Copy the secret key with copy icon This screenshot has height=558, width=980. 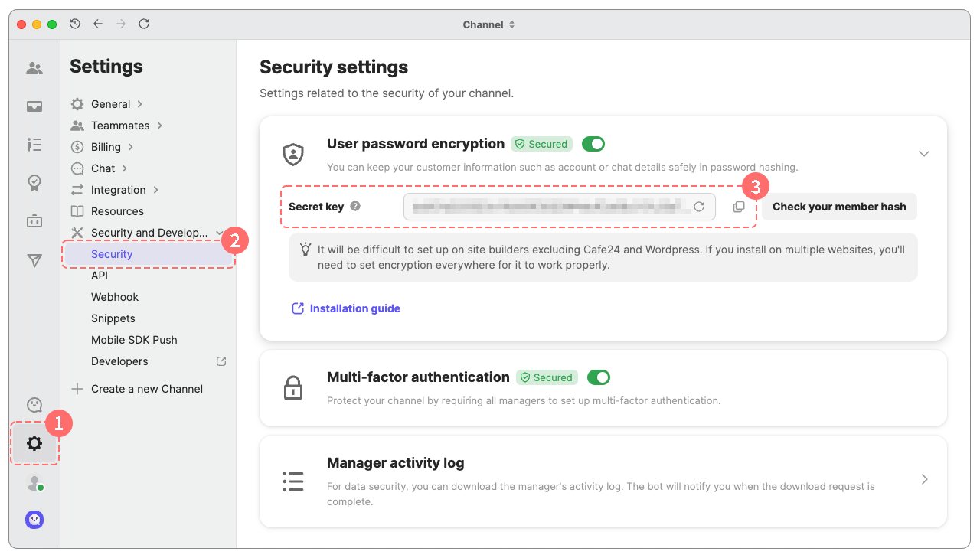pos(739,207)
